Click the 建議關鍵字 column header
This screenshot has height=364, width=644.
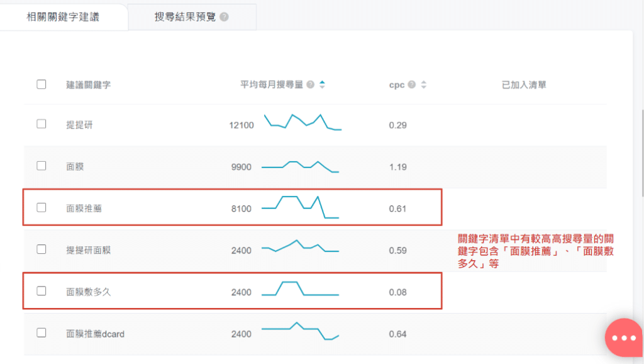(x=88, y=84)
